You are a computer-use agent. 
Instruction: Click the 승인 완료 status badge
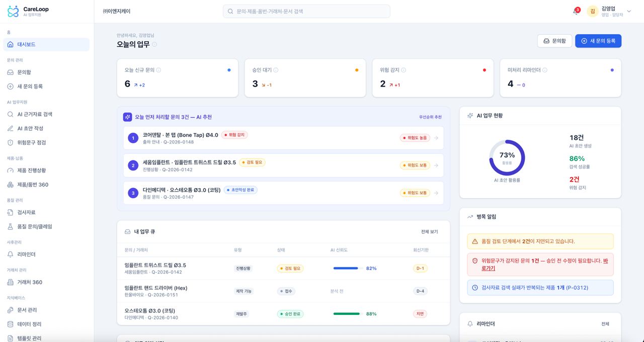pyautogui.click(x=290, y=314)
